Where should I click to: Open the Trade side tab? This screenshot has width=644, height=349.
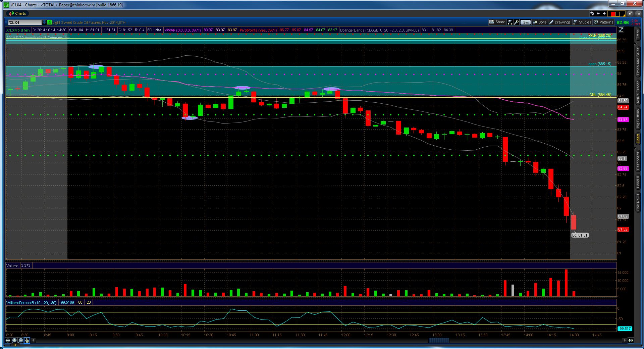click(x=638, y=34)
